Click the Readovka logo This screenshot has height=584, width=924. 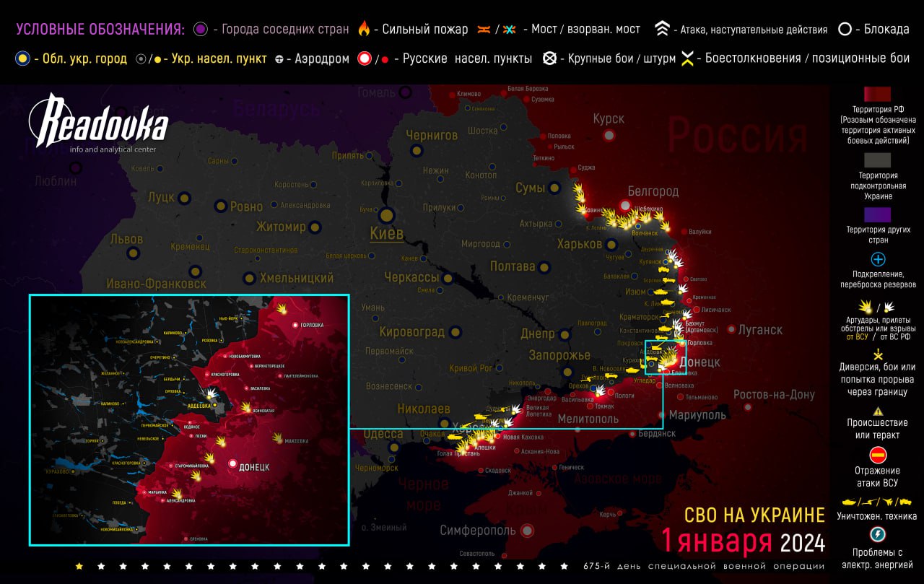pos(99,124)
